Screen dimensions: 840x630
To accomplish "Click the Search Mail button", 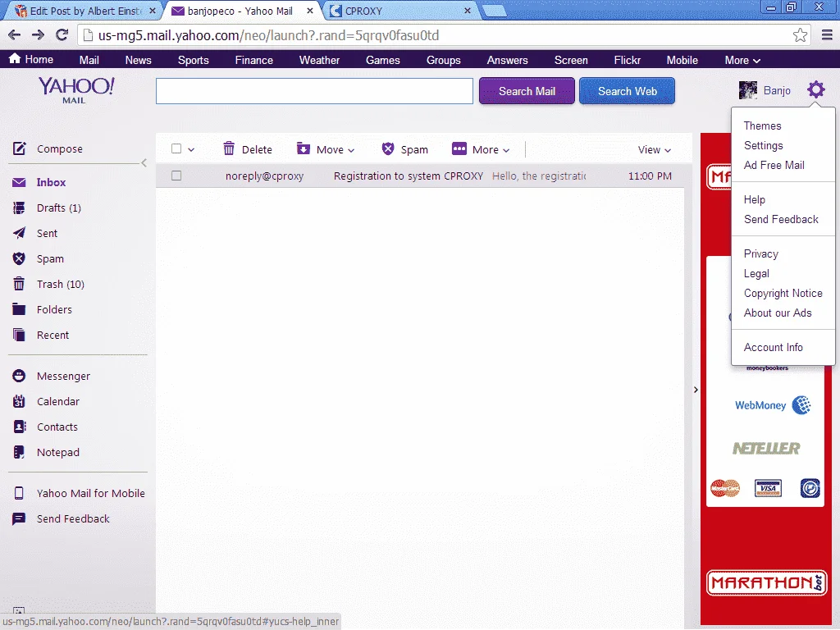I will pos(527,91).
